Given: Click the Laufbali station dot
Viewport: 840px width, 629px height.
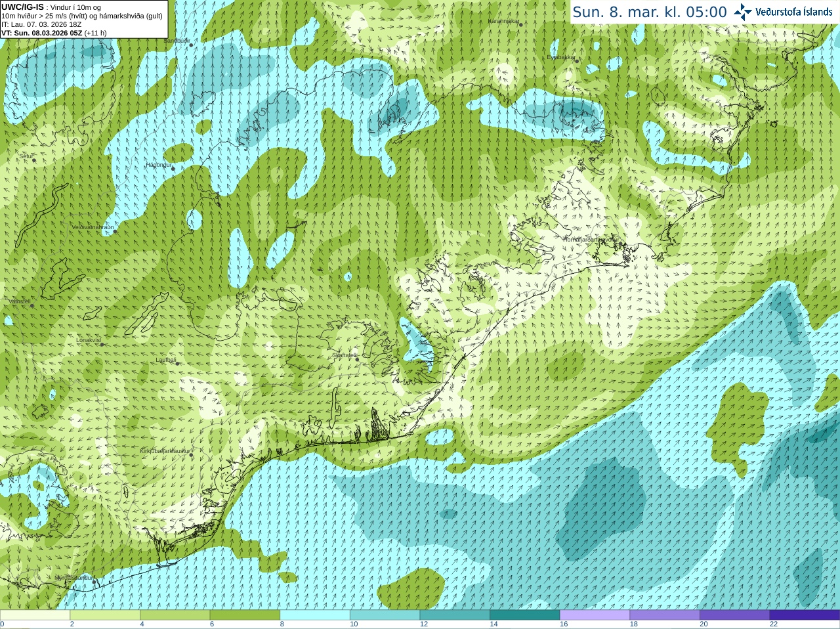Looking at the screenshot, I should (177, 363).
